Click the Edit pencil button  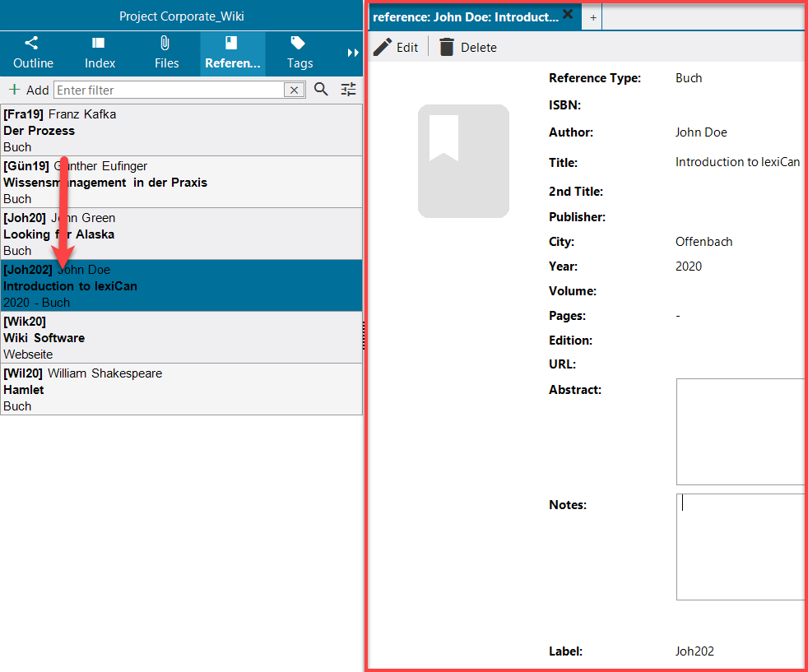click(x=396, y=47)
